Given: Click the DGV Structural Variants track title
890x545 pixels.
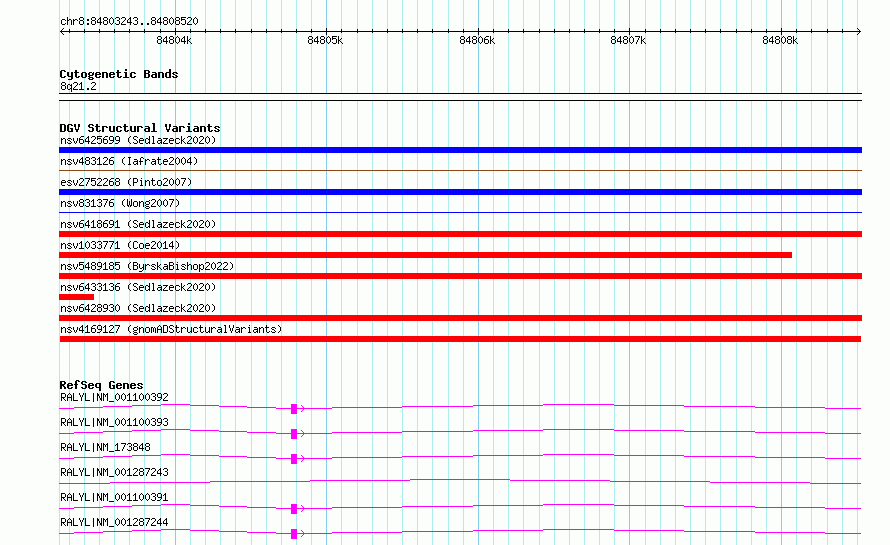Looking at the screenshot, I should click(x=140, y=128).
